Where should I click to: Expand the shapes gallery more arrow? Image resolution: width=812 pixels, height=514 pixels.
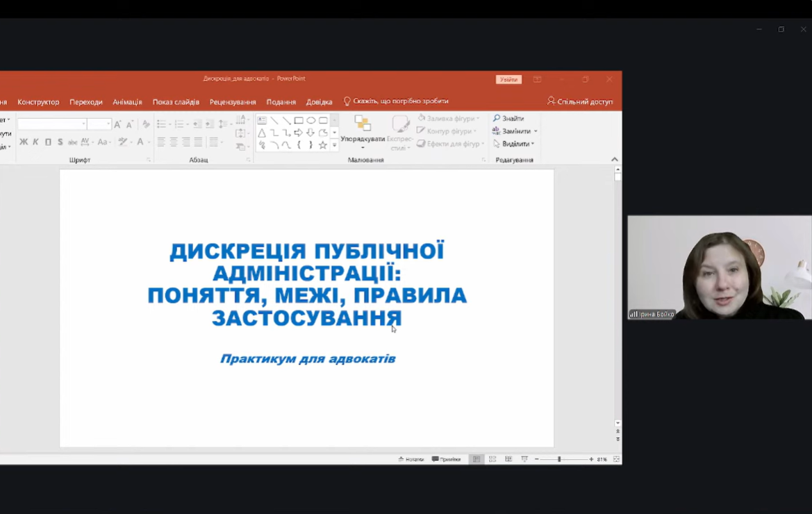334,145
